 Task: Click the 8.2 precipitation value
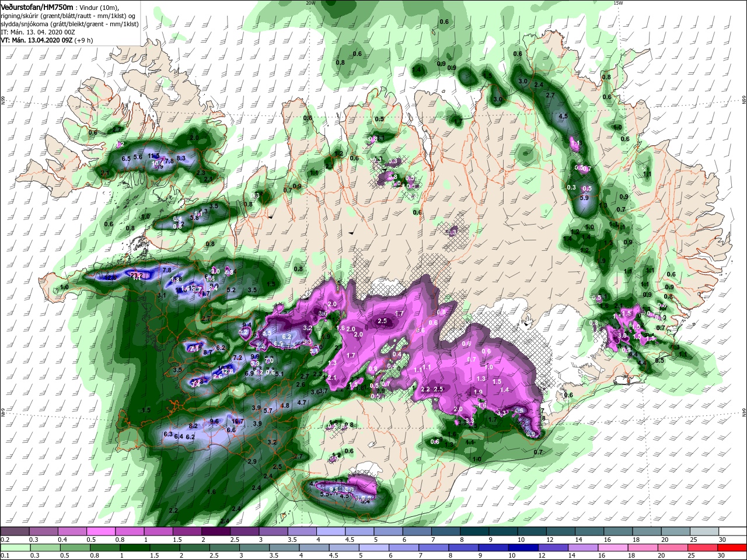coord(193,426)
